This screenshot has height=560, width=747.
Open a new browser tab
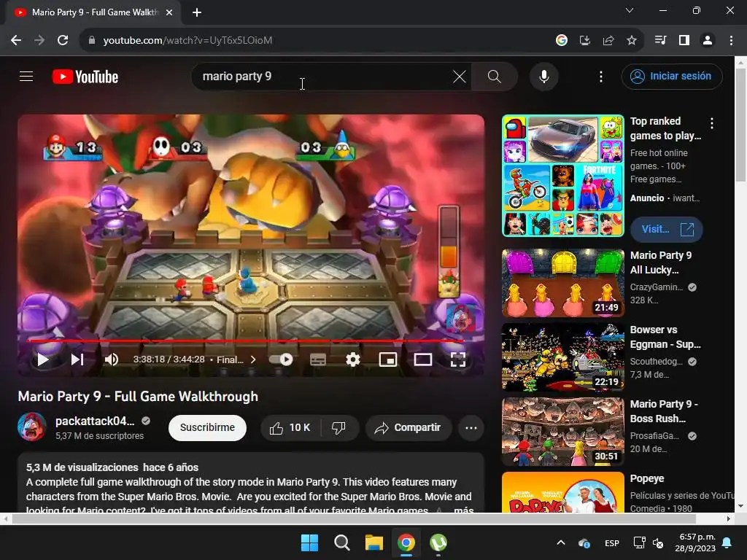pos(197,12)
